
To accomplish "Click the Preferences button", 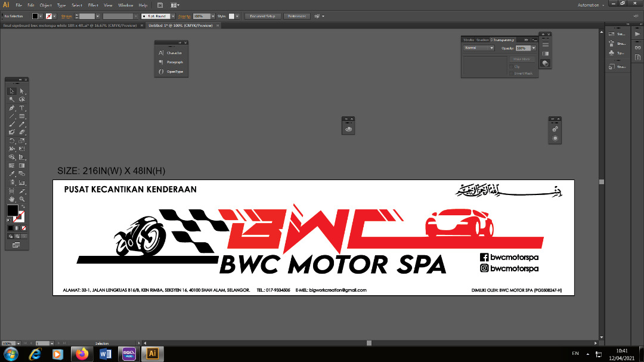I will [x=297, y=17].
